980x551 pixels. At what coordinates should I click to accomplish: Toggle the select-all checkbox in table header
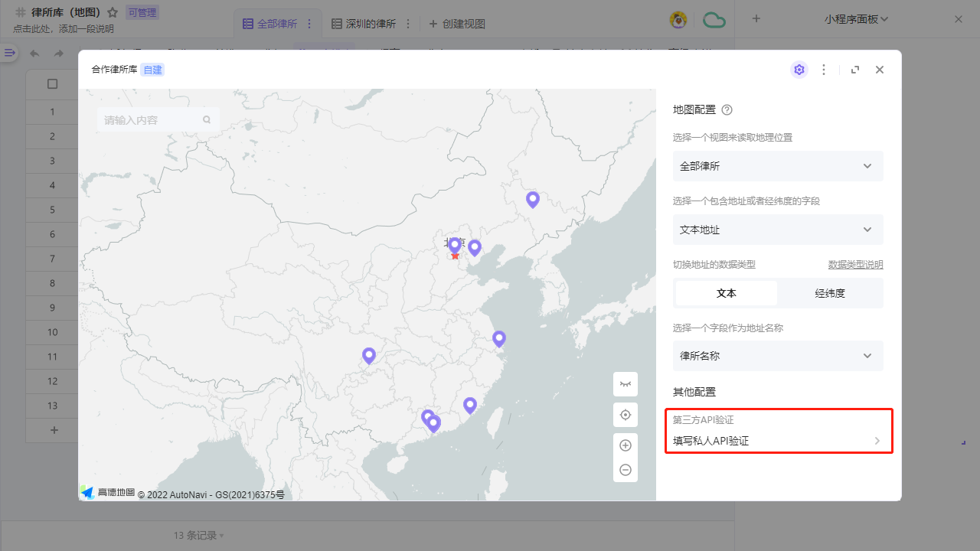(x=52, y=84)
